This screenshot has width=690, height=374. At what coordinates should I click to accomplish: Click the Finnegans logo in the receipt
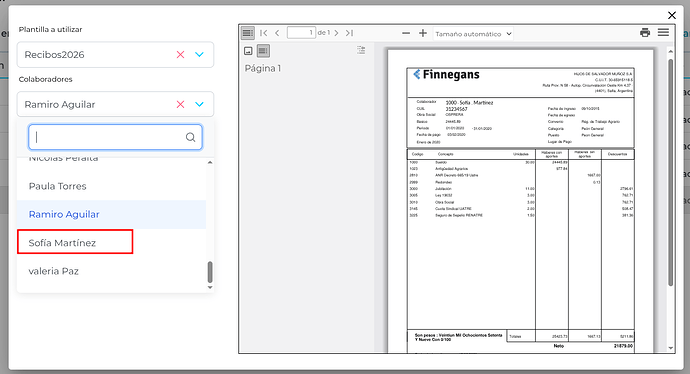tap(446, 74)
